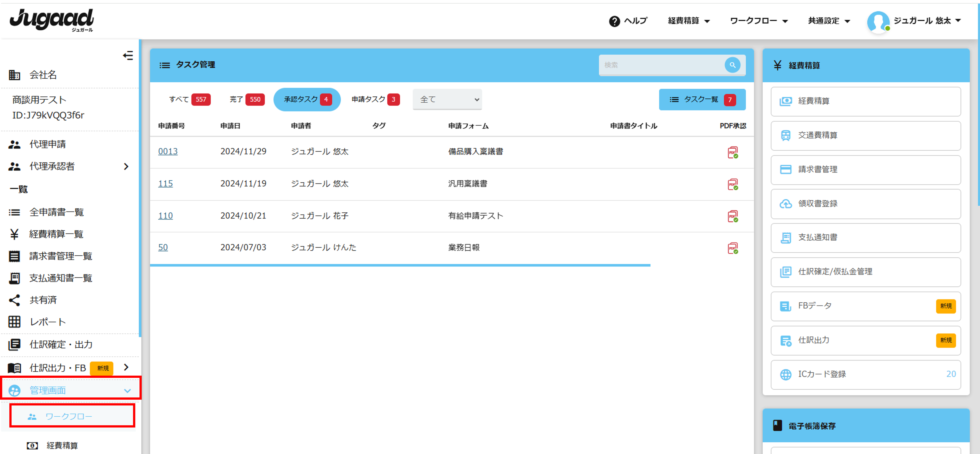The image size is (980, 454).
Task: Click the 備品購入稟議書 form cell
Action: [476, 152]
